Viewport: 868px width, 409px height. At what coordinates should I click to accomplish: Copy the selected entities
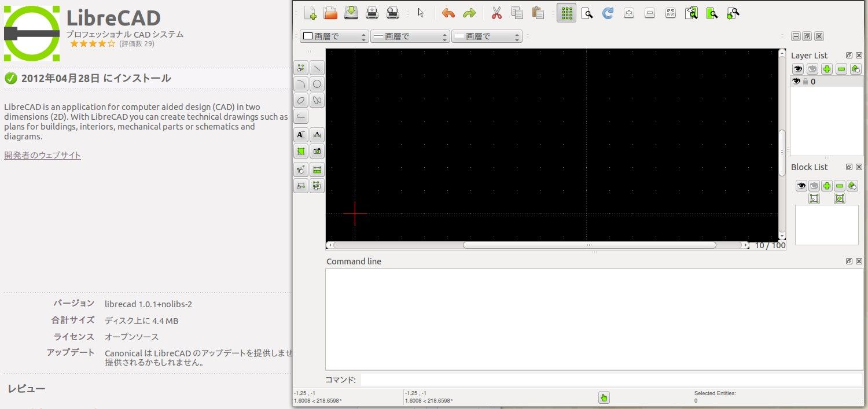pos(517,13)
